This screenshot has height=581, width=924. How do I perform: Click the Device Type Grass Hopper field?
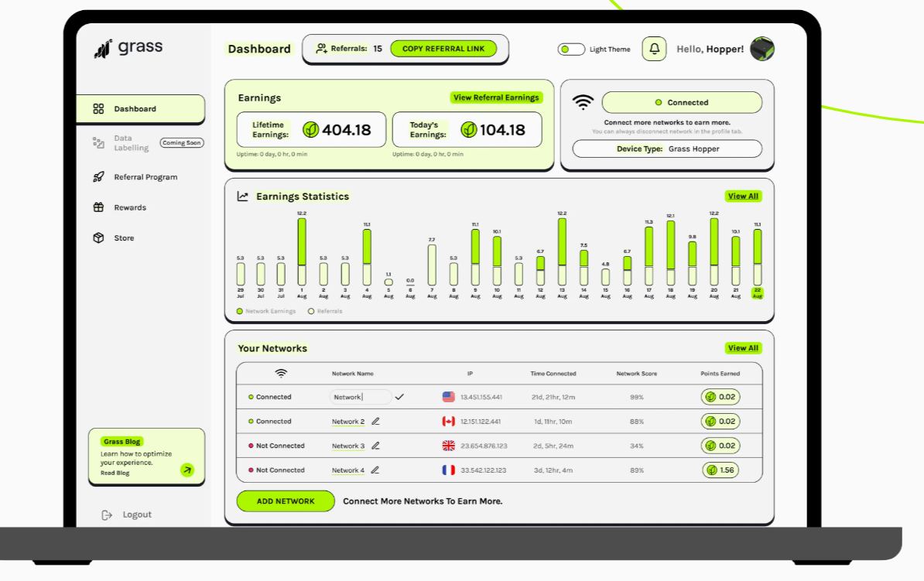[x=667, y=149]
